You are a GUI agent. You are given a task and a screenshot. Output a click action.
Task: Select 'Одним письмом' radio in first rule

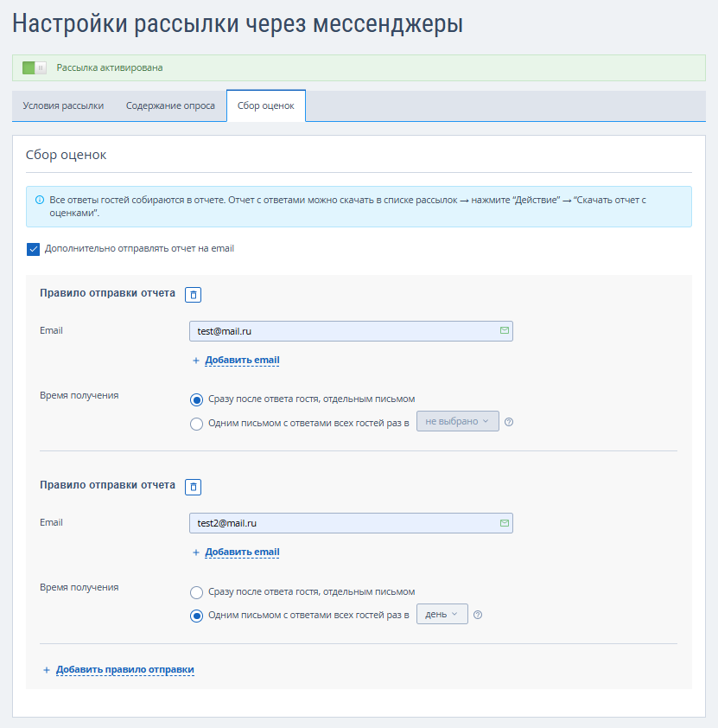[196, 424]
